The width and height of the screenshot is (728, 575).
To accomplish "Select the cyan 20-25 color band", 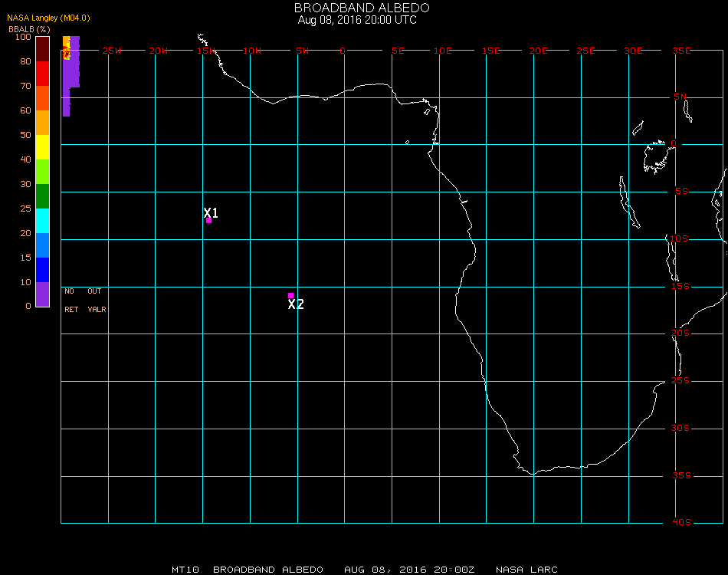I will click(43, 221).
